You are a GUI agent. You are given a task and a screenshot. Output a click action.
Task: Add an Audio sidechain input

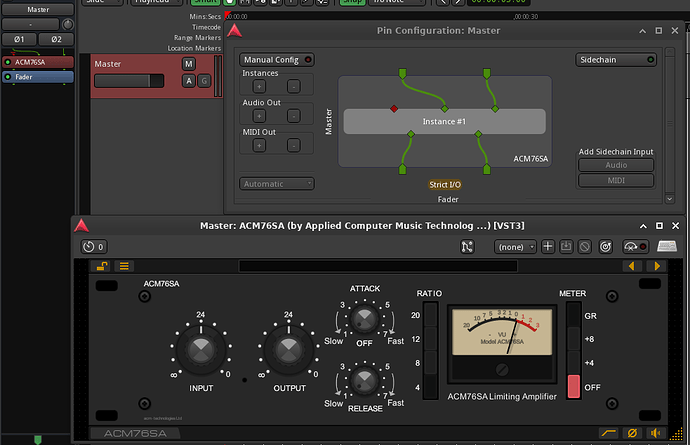coord(615,165)
